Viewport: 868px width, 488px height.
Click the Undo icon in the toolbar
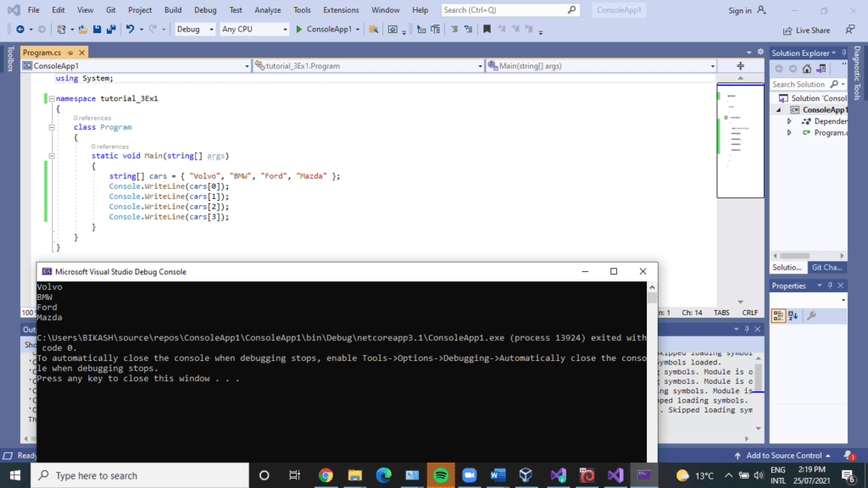[x=130, y=29]
